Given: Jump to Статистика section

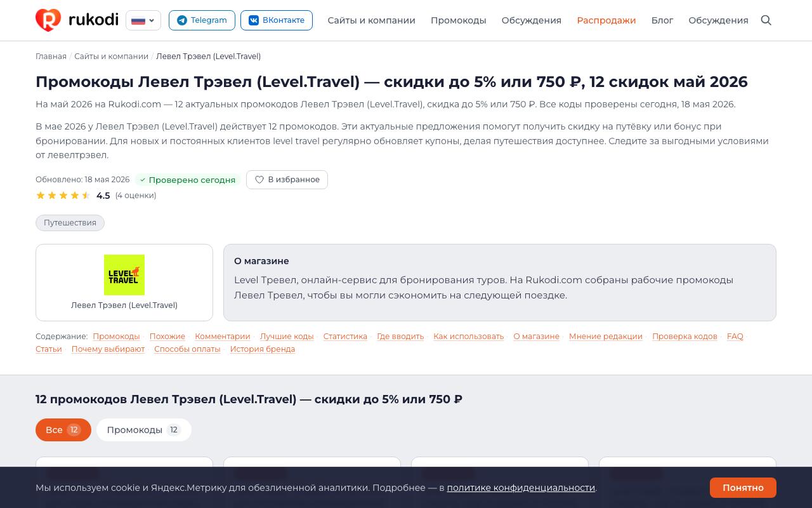Looking at the screenshot, I should (345, 337).
